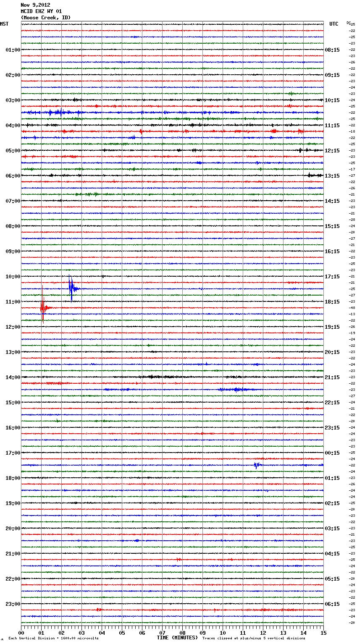Click the large blue seismic event near 17:45 UTC
The width and height of the screenshot is (357, 644).
pyautogui.click(x=72, y=288)
